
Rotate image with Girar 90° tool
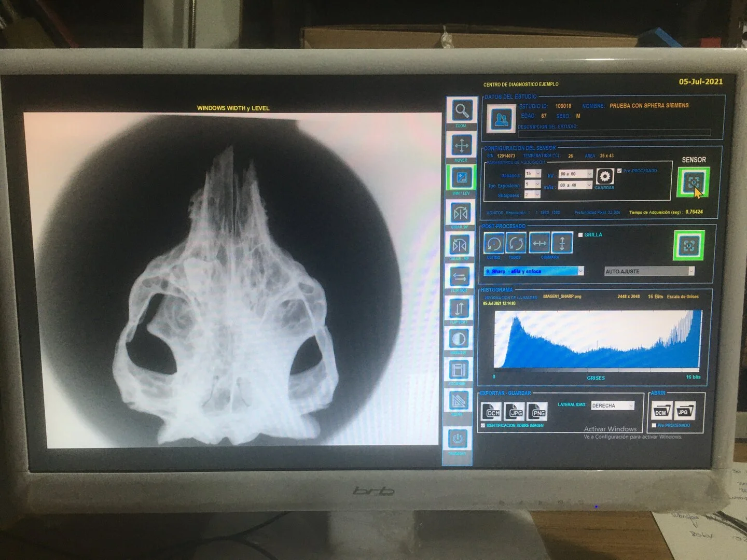pos(460,213)
